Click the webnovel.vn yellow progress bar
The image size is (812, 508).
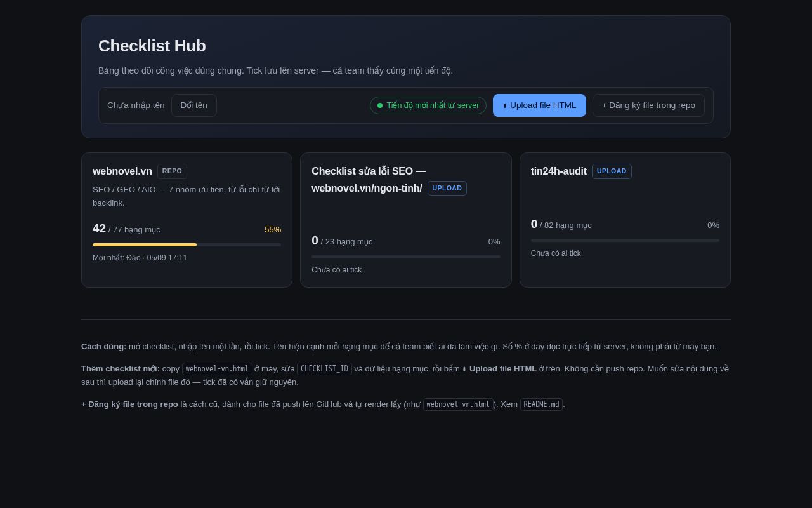tap(187, 244)
